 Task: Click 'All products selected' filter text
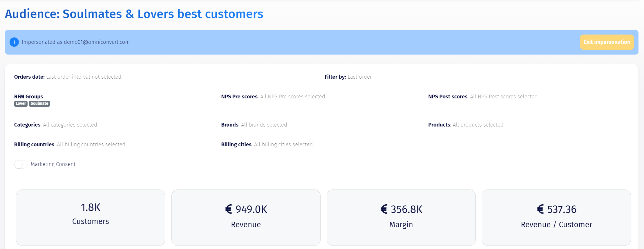tap(478, 125)
